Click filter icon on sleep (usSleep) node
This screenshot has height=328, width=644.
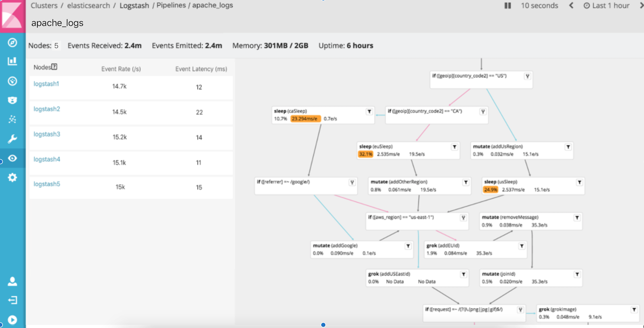580,182
